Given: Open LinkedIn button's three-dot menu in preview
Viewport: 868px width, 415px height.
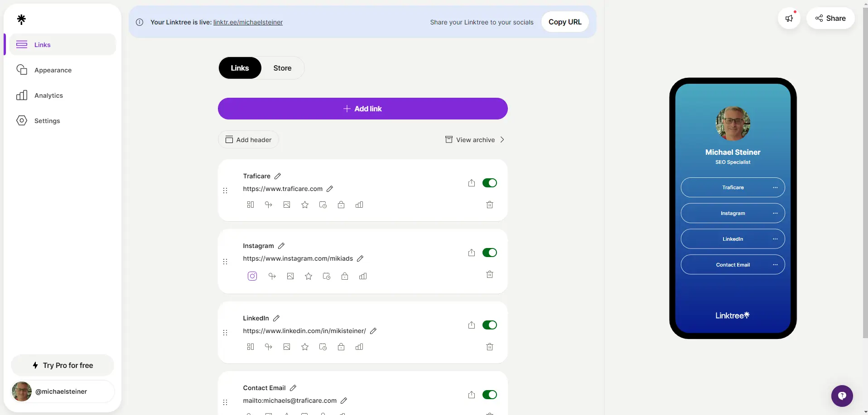Looking at the screenshot, I should [775, 239].
